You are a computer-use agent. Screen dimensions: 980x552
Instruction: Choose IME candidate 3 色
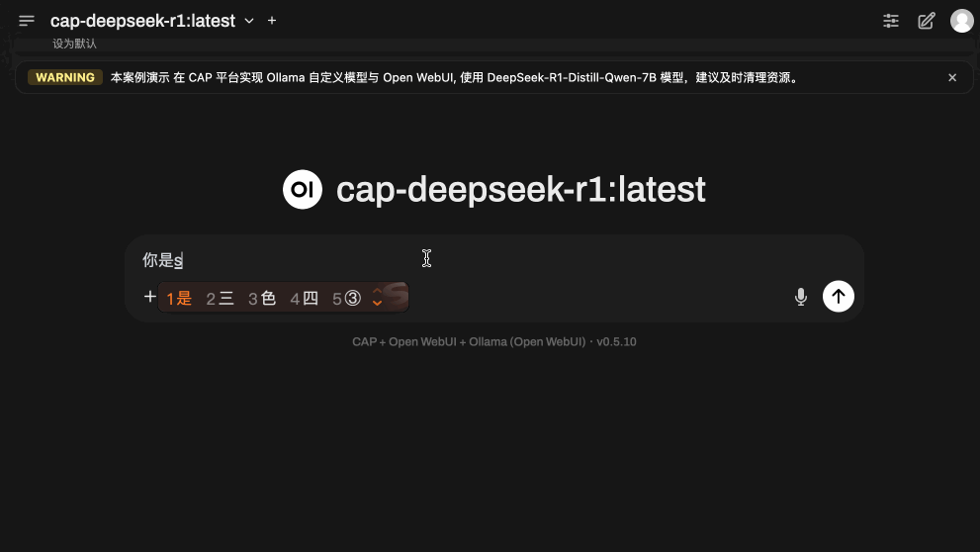(x=262, y=298)
